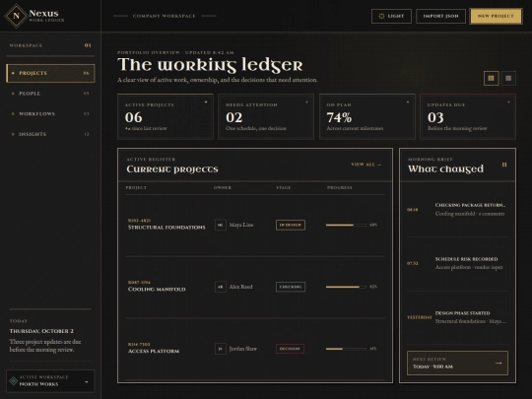The image size is (532, 399).
Task: Click the Alex Reed owner name
Action: pyautogui.click(x=241, y=287)
